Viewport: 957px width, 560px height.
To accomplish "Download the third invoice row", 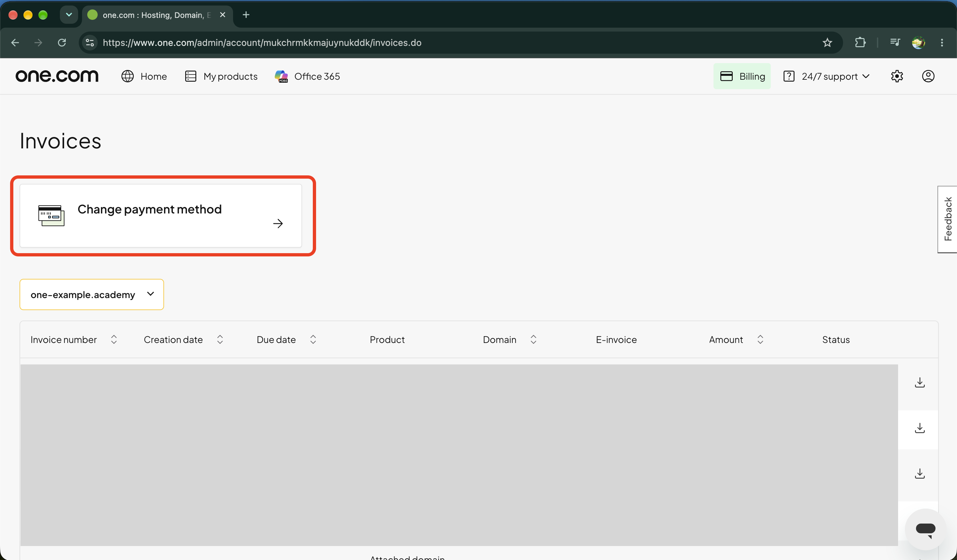I will [x=919, y=473].
